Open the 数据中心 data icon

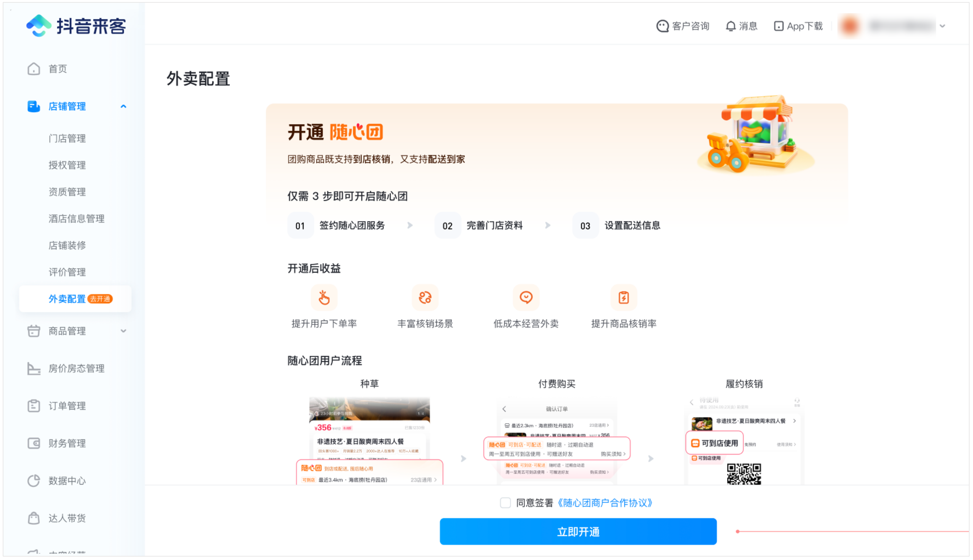[34, 480]
